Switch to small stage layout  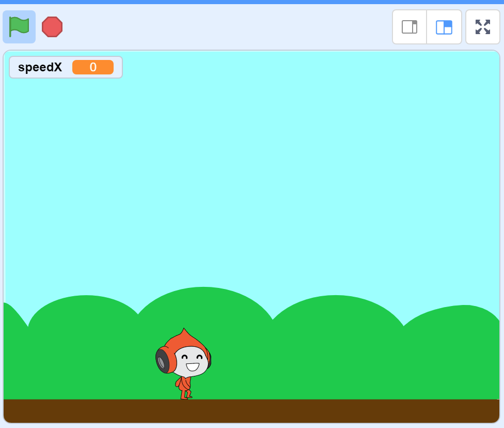(x=409, y=27)
